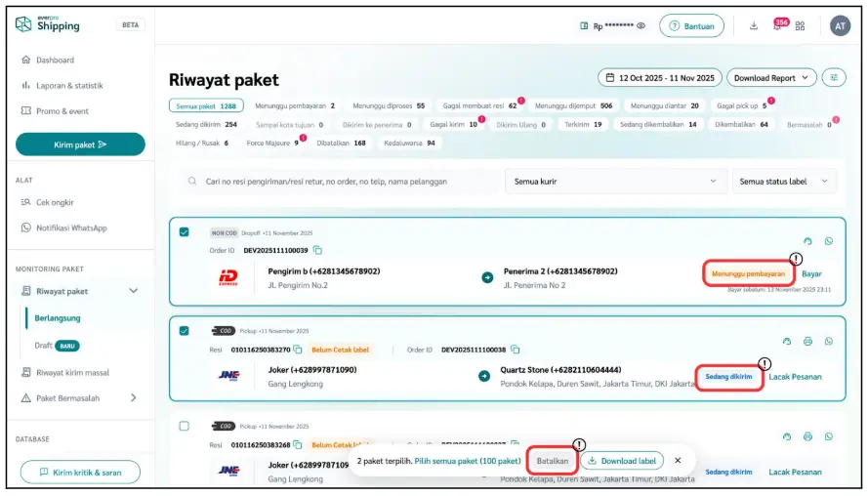Click Batalkan in the selection bar

[553, 460]
